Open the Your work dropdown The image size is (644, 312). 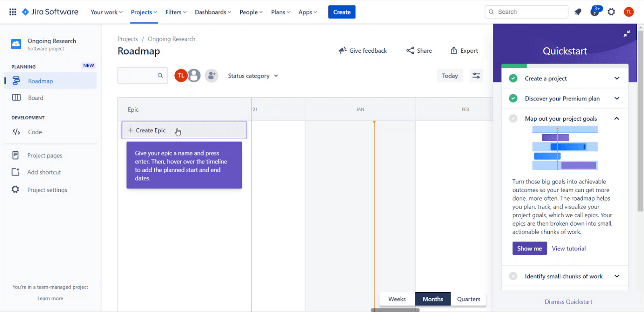tap(106, 12)
